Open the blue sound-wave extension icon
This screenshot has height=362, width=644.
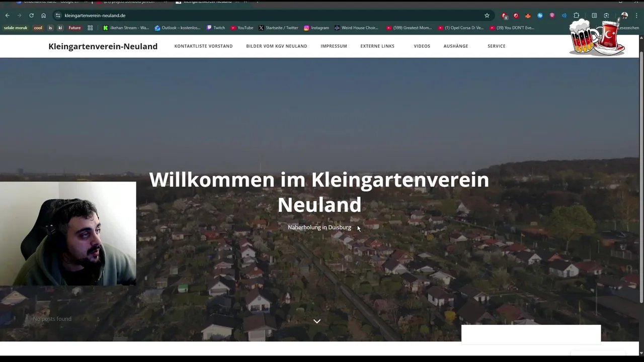pyautogui.click(x=564, y=16)
